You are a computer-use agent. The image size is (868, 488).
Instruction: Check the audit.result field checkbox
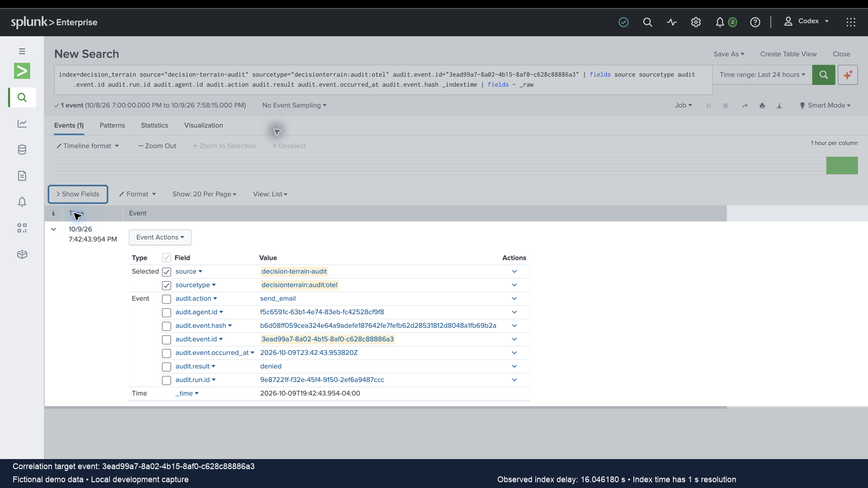[x=166, y=367]
